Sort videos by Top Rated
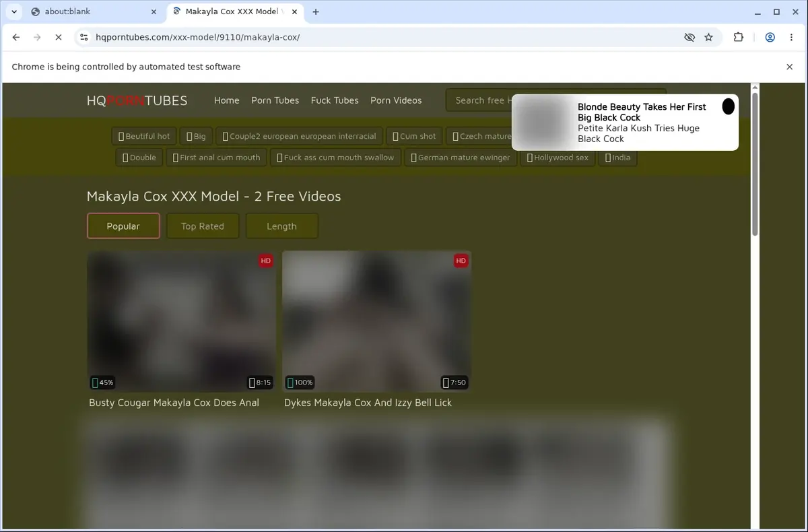808x532 pixels. point(203,226)
